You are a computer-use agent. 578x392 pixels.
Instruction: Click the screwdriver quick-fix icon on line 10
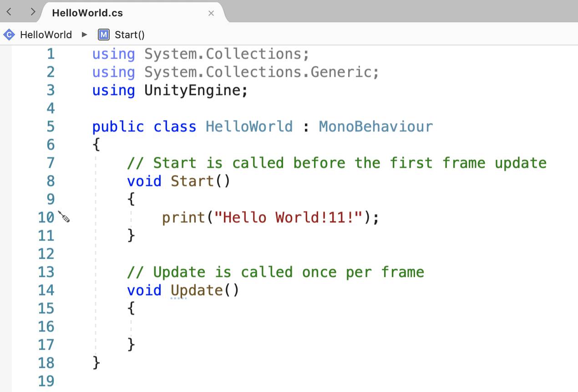(64, 217)
